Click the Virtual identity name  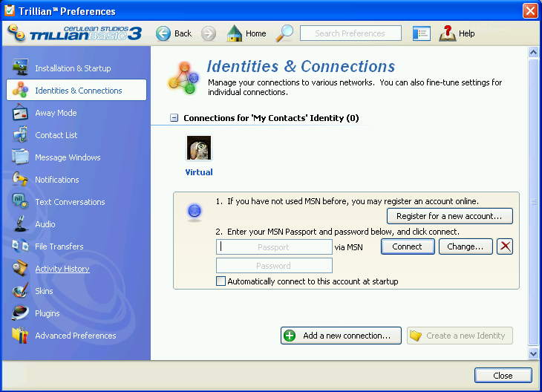[x=199, y=172]
